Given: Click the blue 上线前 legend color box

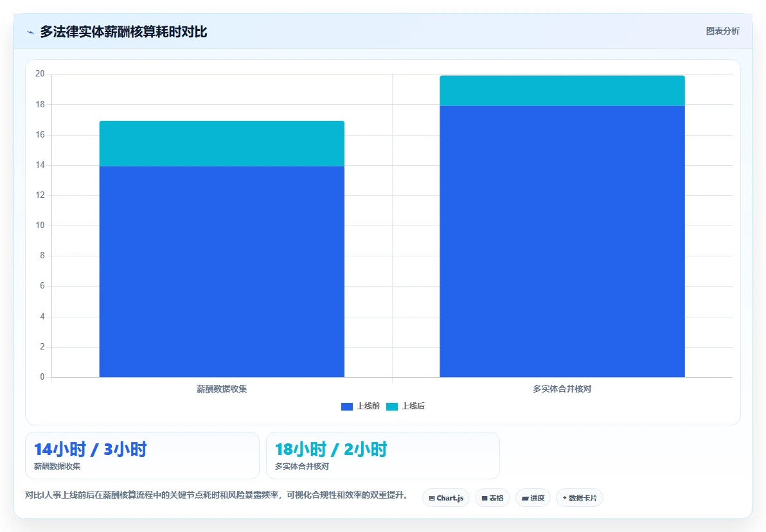Looking at the screenshot, I should tap(347, 407).
